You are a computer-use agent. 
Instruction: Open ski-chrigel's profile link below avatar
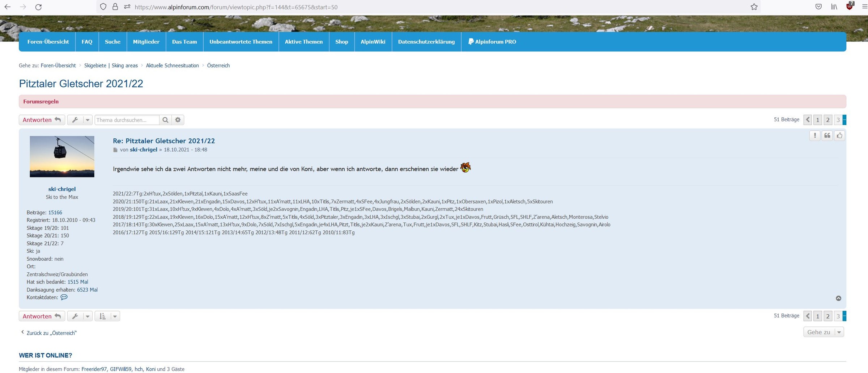pyautogui.click(x=62, y=189)
